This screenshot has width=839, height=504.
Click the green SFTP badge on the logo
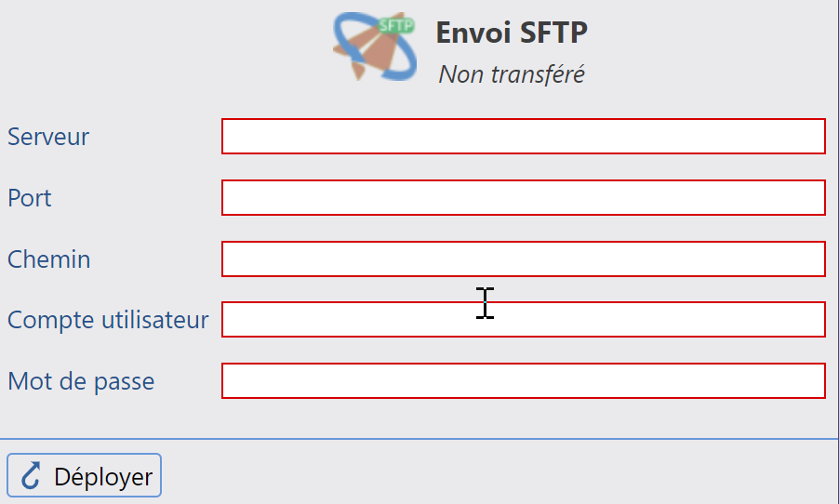396,25
